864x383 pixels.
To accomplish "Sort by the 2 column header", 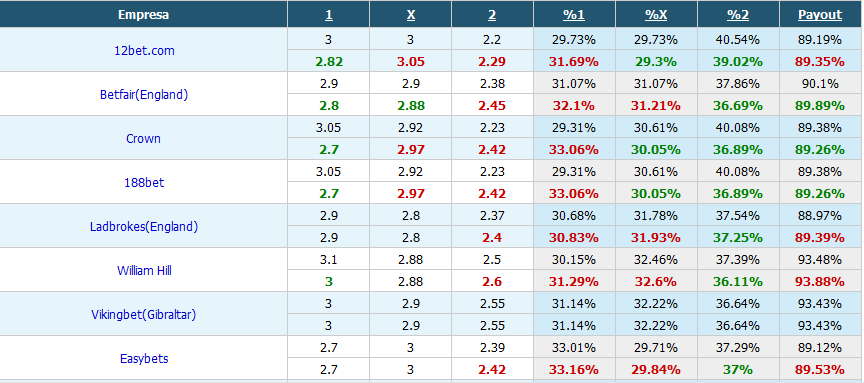I will 492,15.
